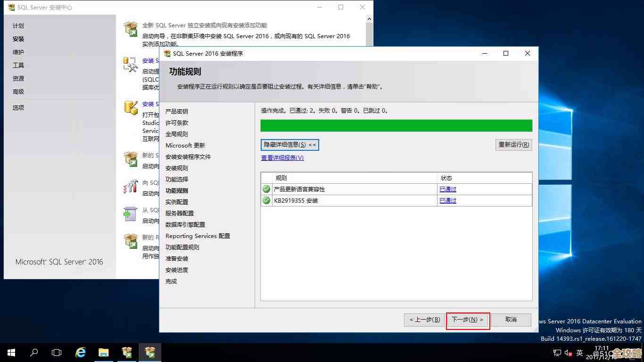Open File Explorer on the taskbar
Image resolution: width=644 pixels, height=362 pixels.
tap(104, 352)
